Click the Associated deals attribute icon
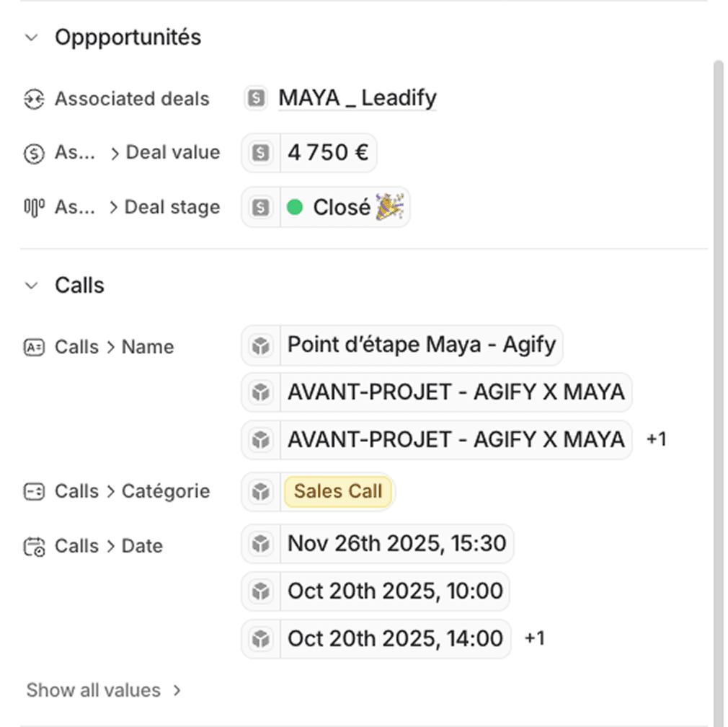 pyautogui.click(x=34, y=99)
